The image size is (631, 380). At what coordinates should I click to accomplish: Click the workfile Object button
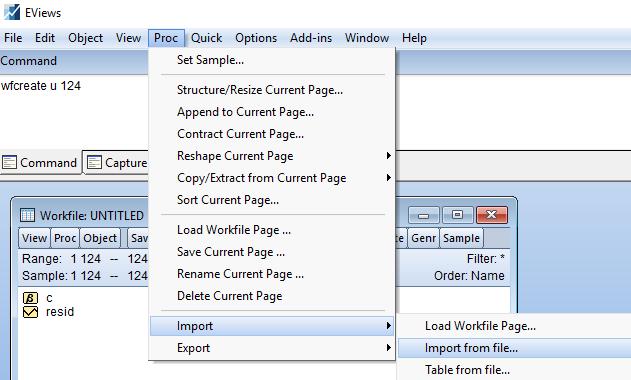pos(100,238)
